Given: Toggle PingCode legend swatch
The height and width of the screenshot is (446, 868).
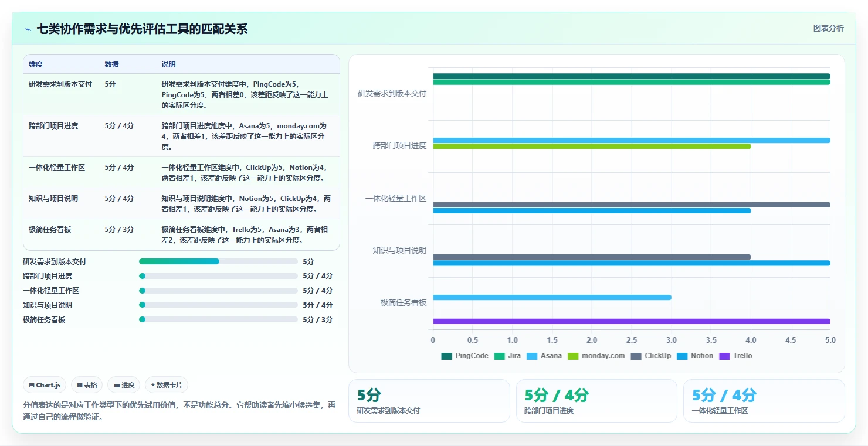Looking at the screenshot, I should tap(447, 356).
